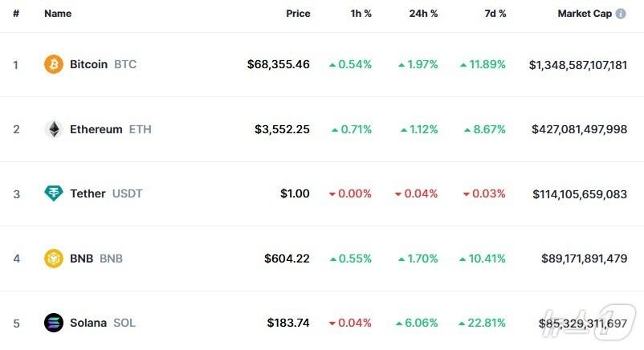Click the Market Cap info icon
This screenshot has width=644, height=350.
[621, 14]
